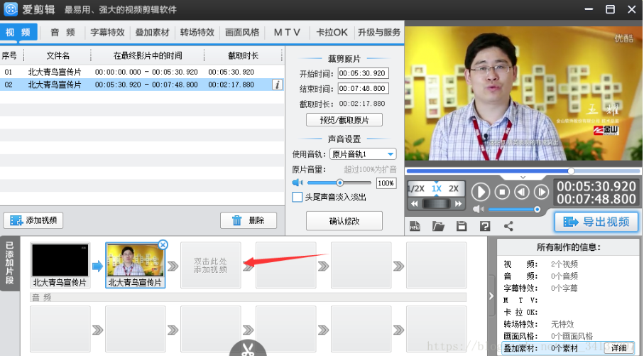Click 确认修改 button
The image size is (644, 356).
click(x=344, y=221)
